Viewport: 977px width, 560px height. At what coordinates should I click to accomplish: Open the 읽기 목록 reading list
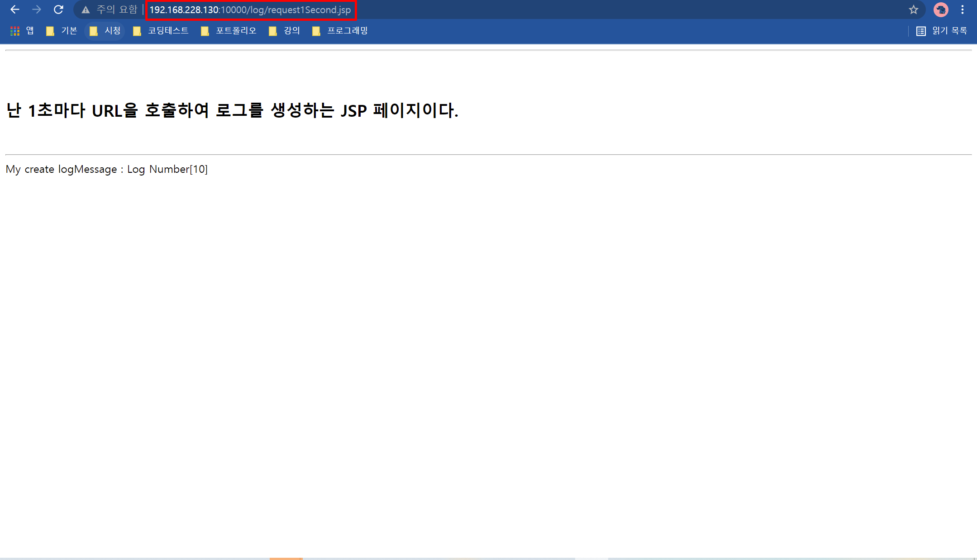point(942,31)
